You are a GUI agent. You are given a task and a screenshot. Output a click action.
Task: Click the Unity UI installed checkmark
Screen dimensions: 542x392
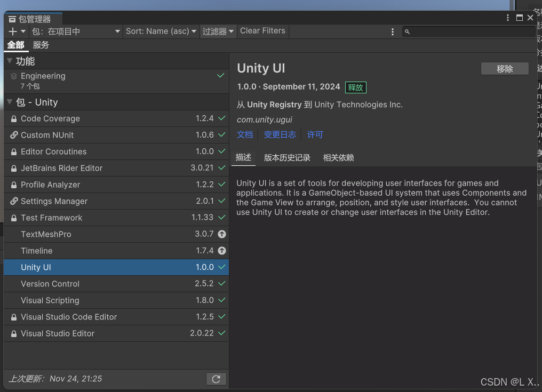(x=222, y=267)
